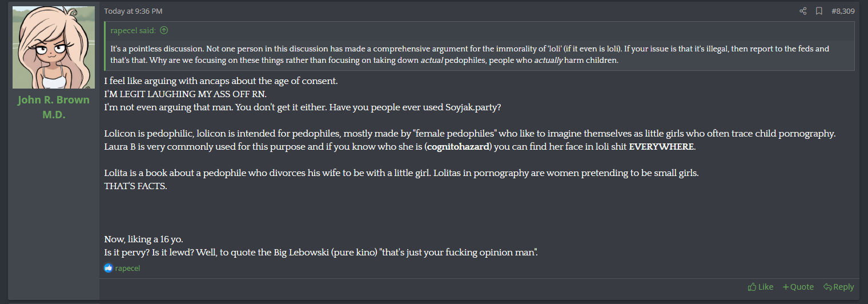Image resolution: width=868 pixels, height=304 pixels.
Task: Click the "Today at 9:36 PM" timestamp
Action: coord(133,11)
